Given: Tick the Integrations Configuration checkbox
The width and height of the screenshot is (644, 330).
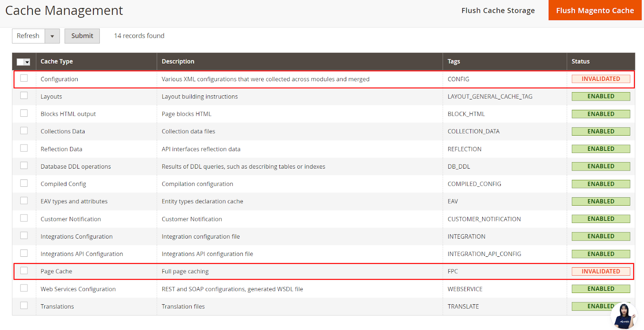Looking at the screenshot, I should [x=24, y=235].
